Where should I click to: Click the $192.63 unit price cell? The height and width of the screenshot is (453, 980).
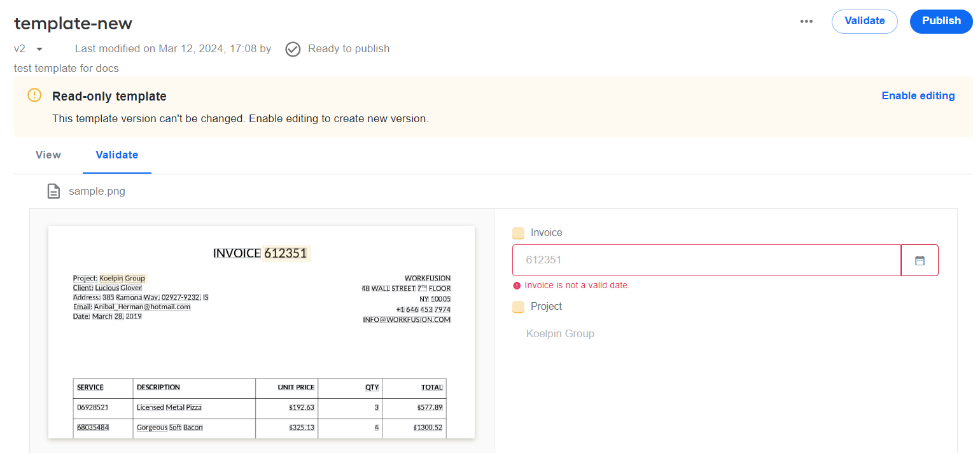pyautogui.click(x=302, y=407)
